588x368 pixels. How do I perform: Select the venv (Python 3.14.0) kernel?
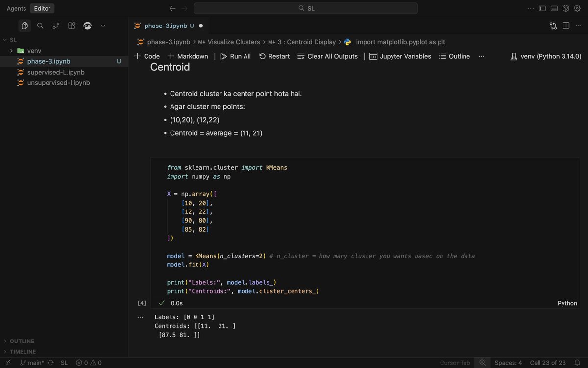click(545, 56)
